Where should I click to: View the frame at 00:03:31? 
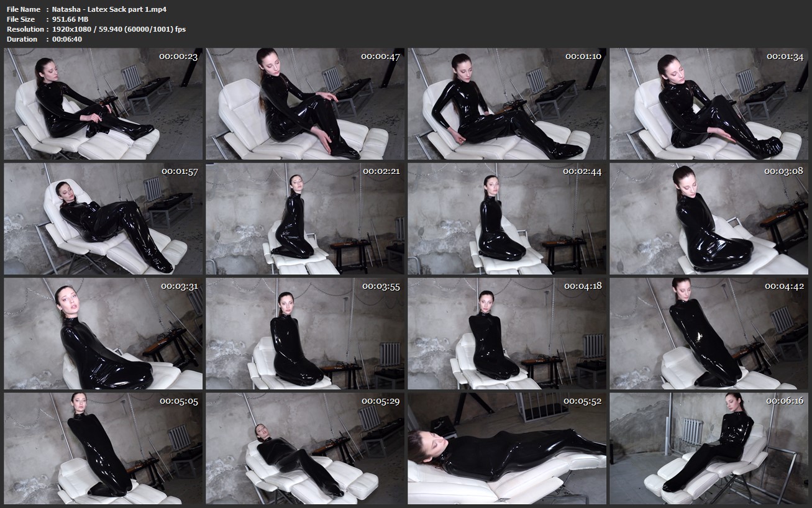point(103,333)
